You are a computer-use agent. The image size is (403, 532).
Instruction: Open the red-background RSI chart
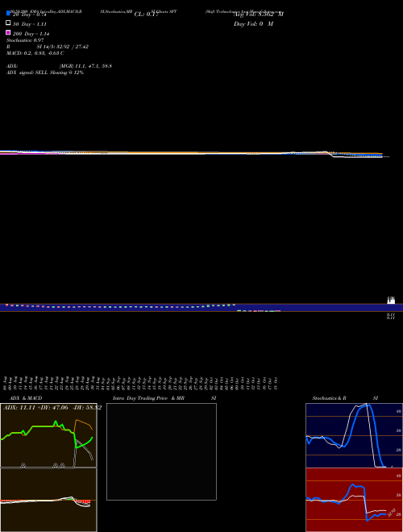tap(354, 500)
